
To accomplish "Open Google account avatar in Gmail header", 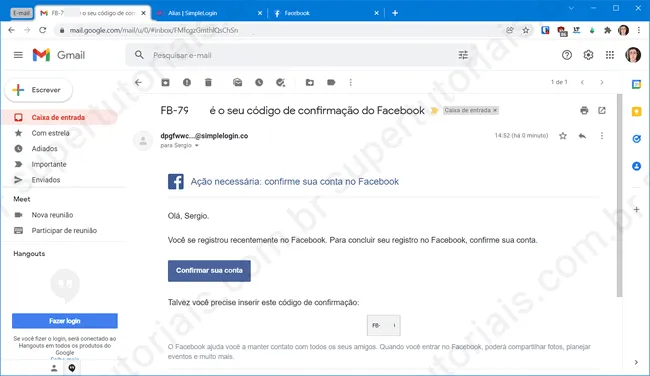I will click(633, 55).
